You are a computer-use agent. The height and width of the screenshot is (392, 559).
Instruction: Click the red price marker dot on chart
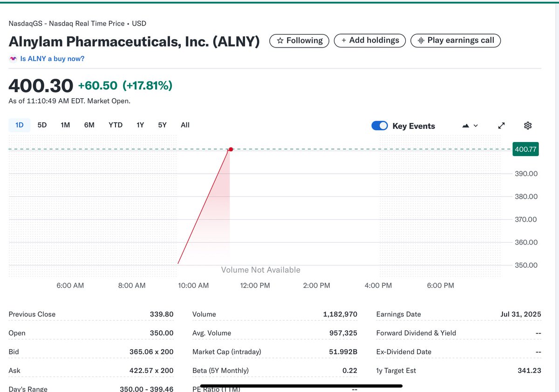(231, 149)
